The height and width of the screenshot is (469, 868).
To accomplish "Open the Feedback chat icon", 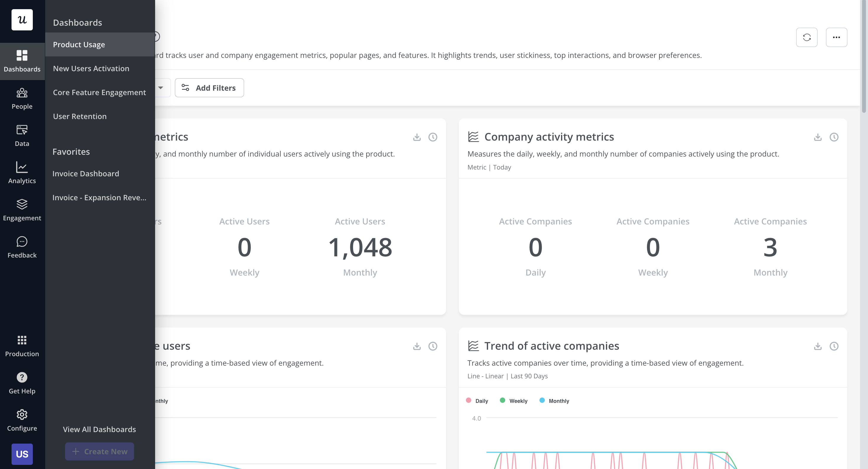I will click(22, 242).
